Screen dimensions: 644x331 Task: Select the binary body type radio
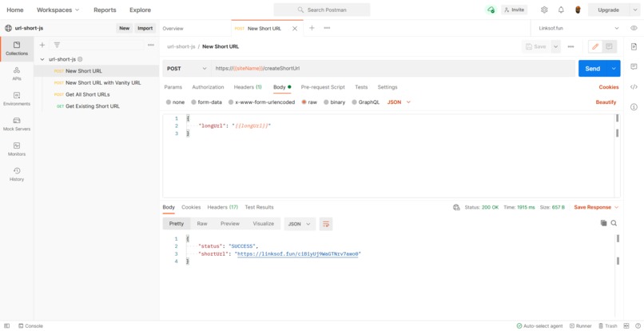point(326,102)
